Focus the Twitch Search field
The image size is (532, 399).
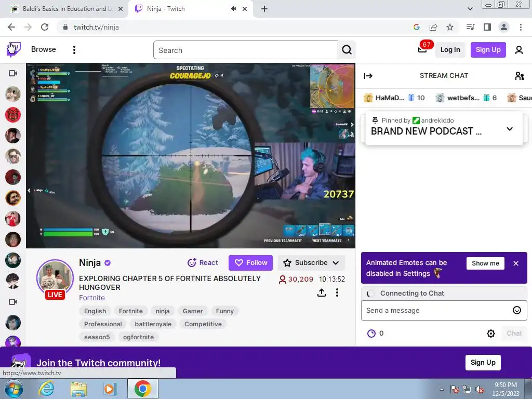click(x=246, y=50)
